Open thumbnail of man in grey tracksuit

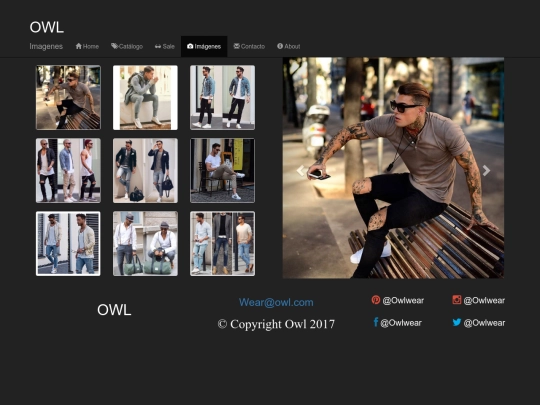[145, 97]
